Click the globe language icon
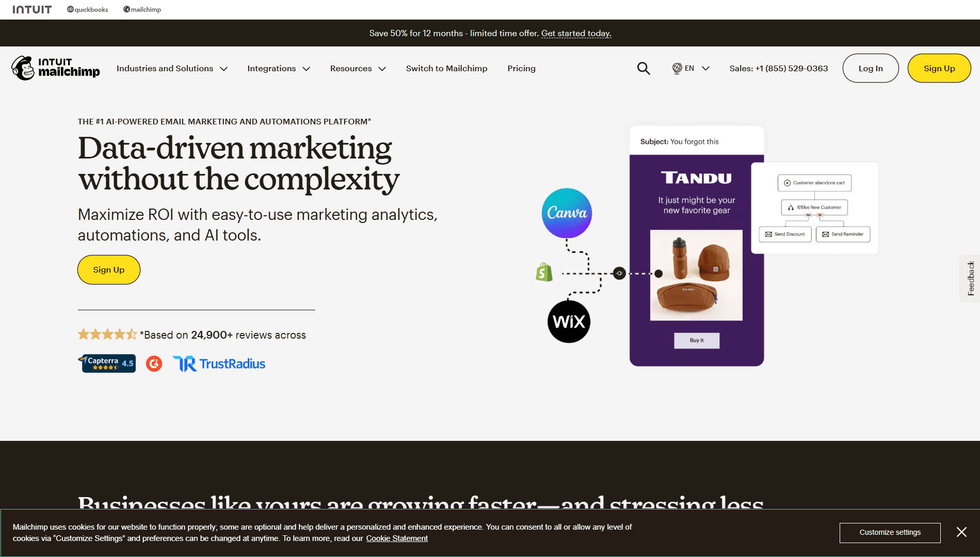980x557 pixels. coord(677,68)
